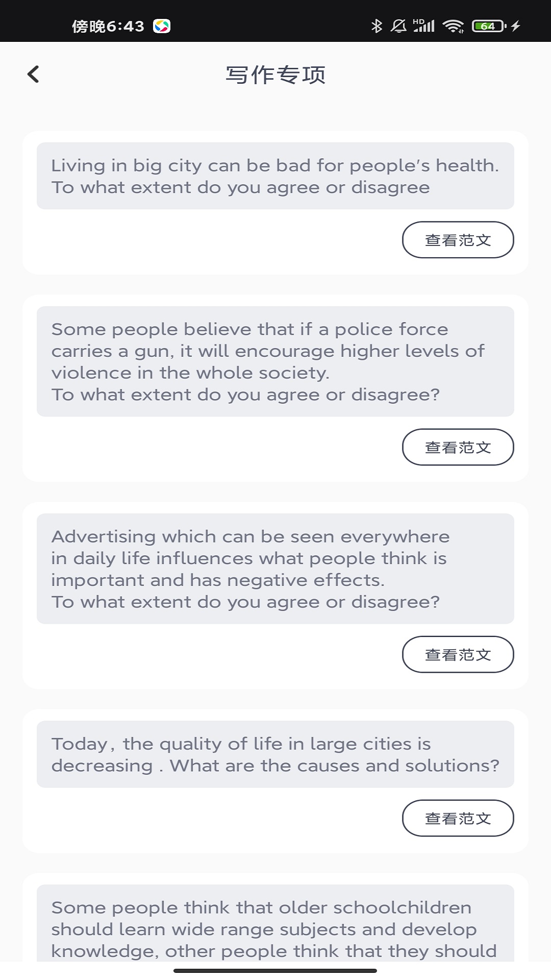Tap the 写作专项 page title
Viewport: 551px width, 980px height.
275,75
